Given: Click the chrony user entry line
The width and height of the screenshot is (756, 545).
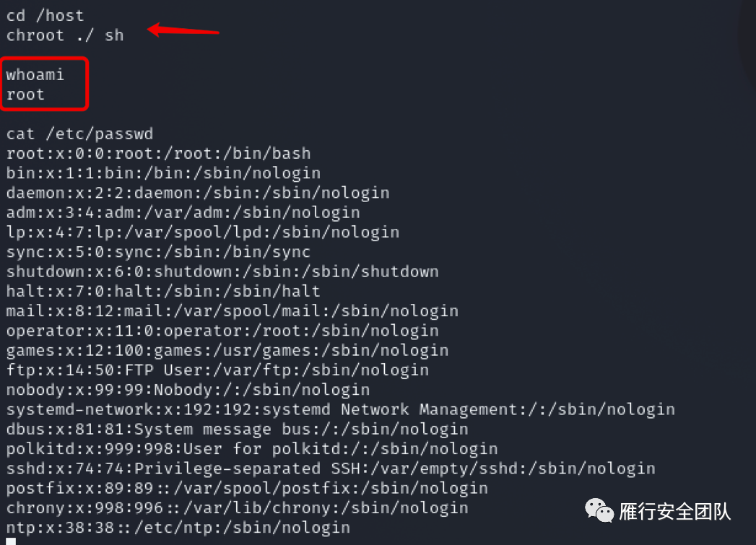Looking at the screenshot, I should (237, 508).
